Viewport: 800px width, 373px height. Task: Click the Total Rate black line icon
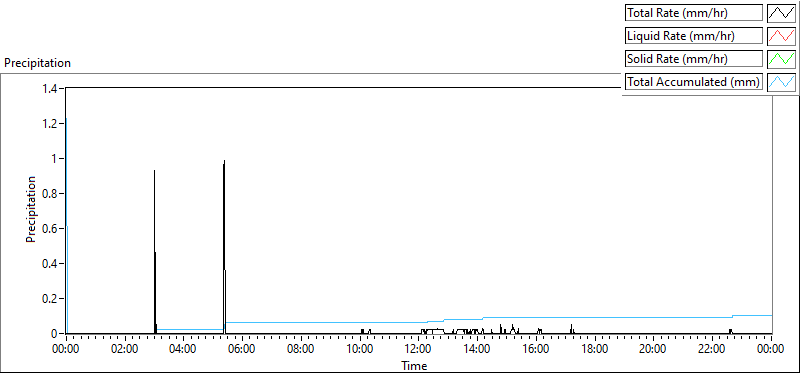click(781, 13)
